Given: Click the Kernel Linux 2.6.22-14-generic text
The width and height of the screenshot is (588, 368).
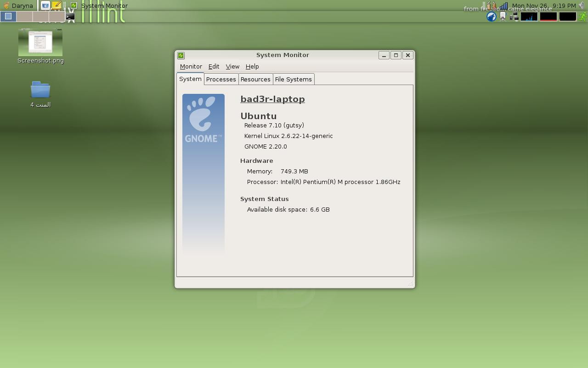Looking at the screenshot, I should pyautogui.click(x=288, y=136).
